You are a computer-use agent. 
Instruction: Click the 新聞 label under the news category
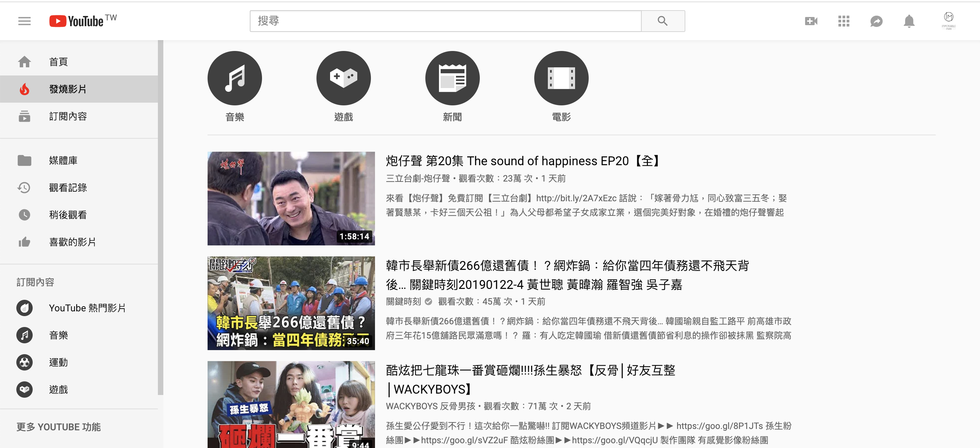(452, 117)
